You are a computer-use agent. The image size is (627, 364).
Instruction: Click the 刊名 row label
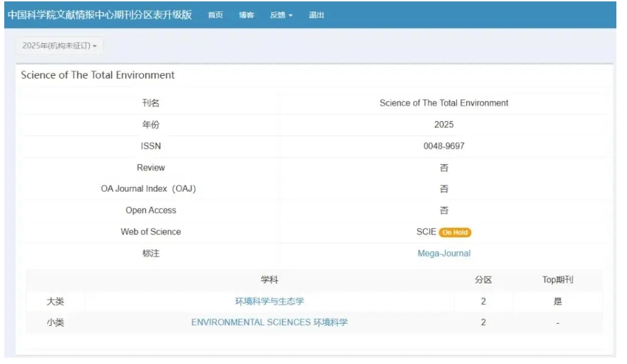pyautogui.click(x=151, y=103)
